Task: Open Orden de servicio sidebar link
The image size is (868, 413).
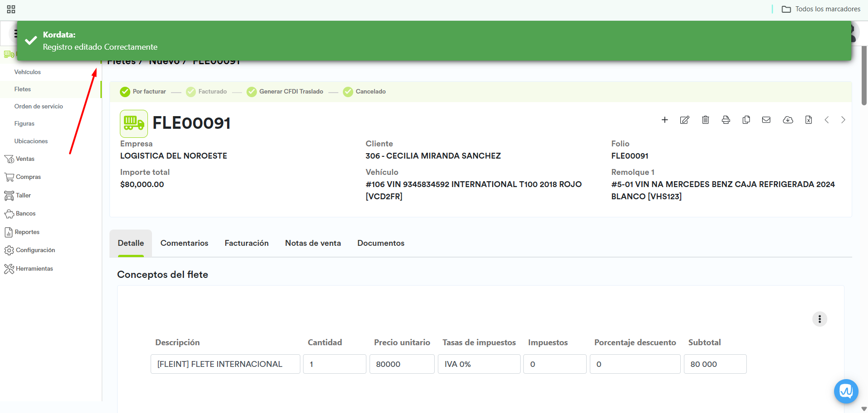Action: coord(38,107)
